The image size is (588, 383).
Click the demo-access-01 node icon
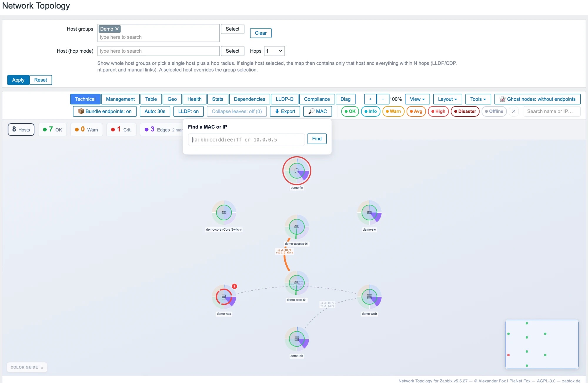(x=297, y=227)
